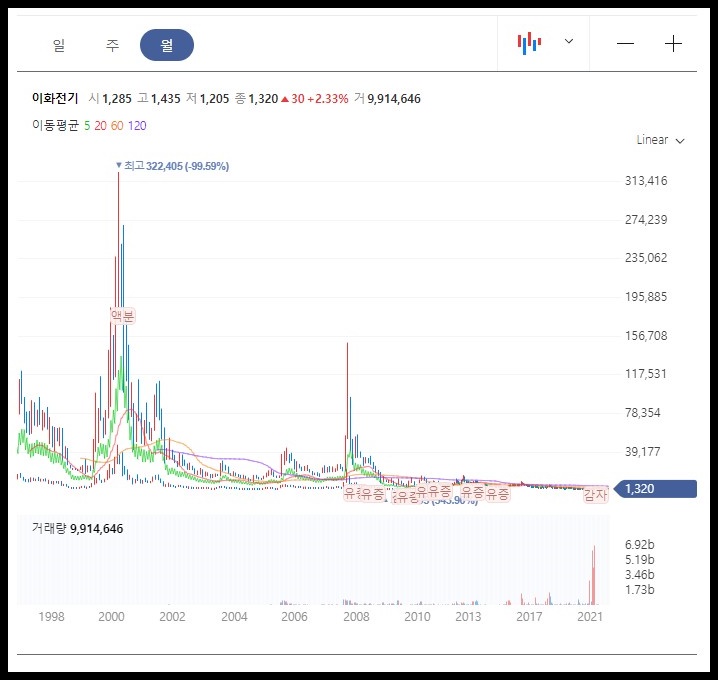718x680 pixels.
Task: Click the 감자 capital reduction marker
Action: click(x=595, y=495)
